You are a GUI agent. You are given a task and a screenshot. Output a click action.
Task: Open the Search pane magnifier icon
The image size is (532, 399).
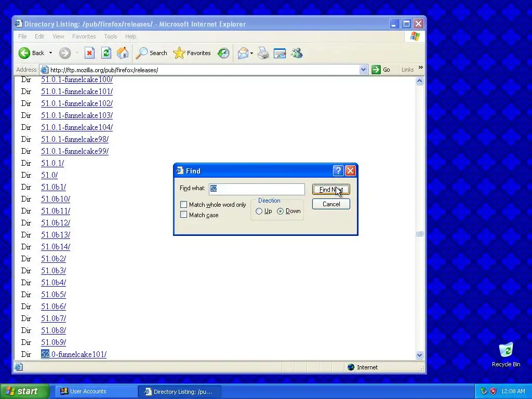(141, 53)
